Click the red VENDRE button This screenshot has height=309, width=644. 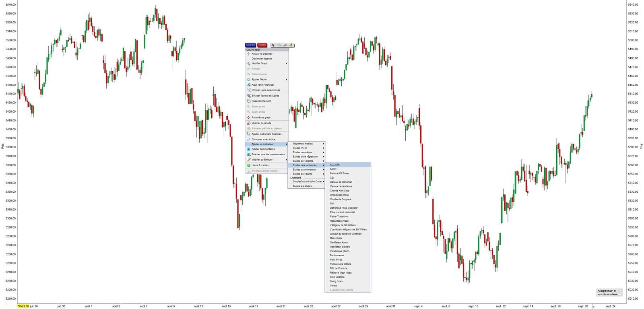pyautogui.click(x=262, y=45)
